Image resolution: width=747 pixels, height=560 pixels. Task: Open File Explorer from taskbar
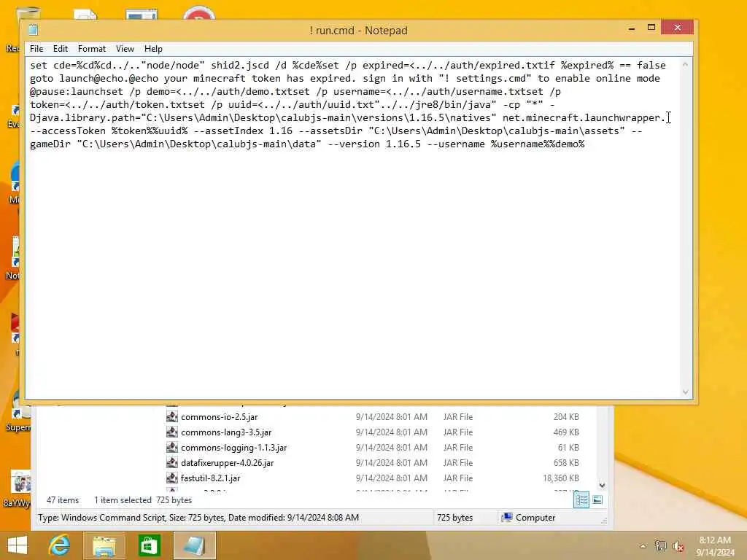104,545
